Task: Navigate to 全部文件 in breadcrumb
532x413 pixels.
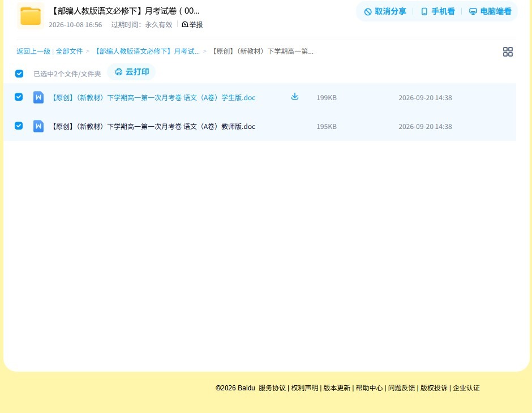Action: pos(69,51)
